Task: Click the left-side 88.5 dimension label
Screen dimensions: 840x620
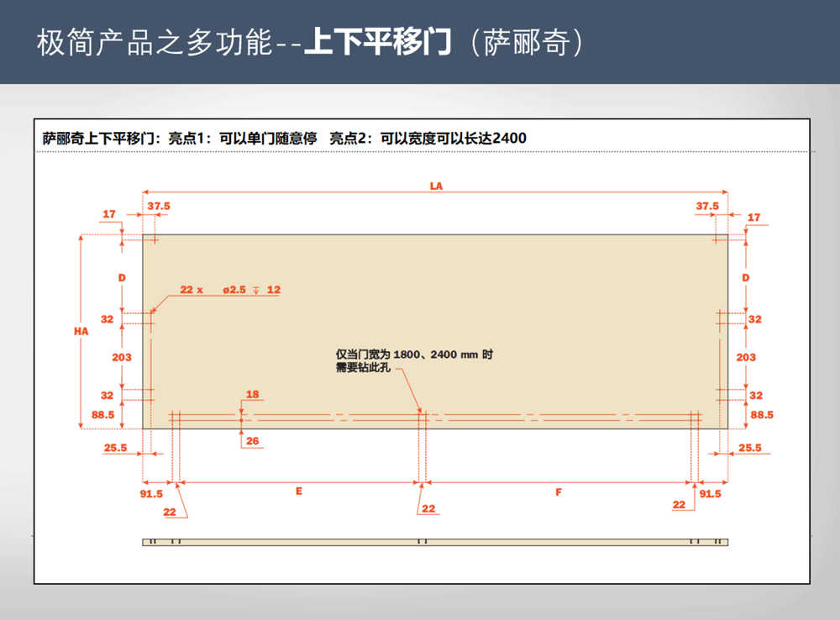Action: [x=103, y=414]
